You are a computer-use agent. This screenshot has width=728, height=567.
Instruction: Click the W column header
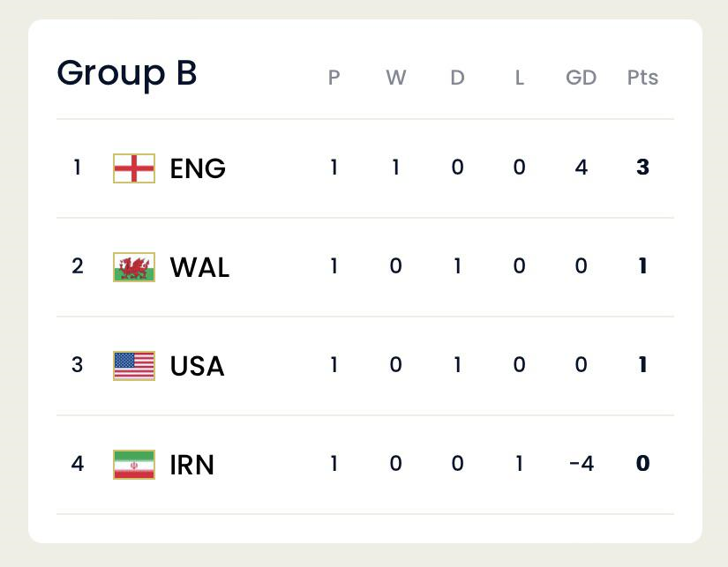coord(395,78)
